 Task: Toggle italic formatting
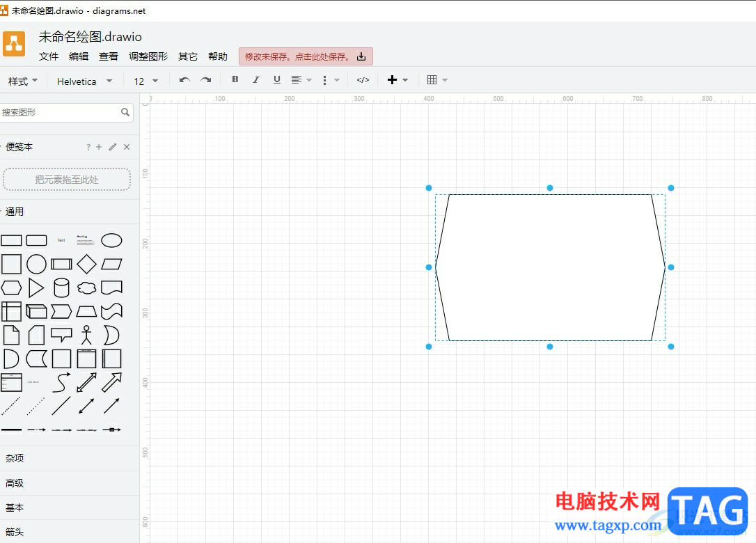coord(256,79)
